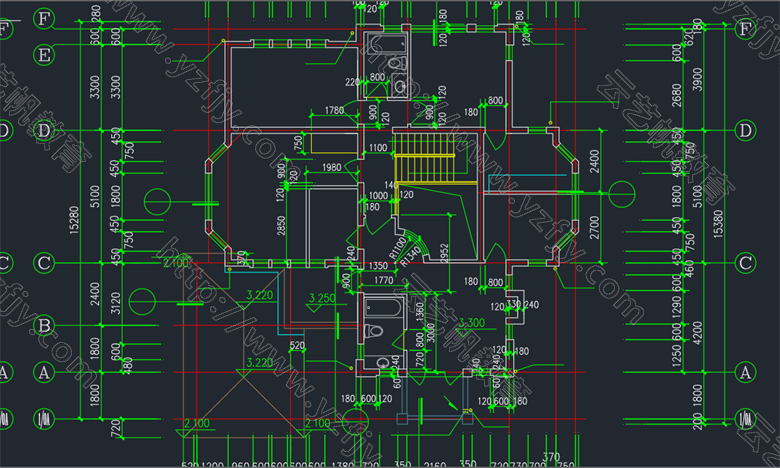Select the 330 dimension text

pyautogui.click(x=513, y=304)
